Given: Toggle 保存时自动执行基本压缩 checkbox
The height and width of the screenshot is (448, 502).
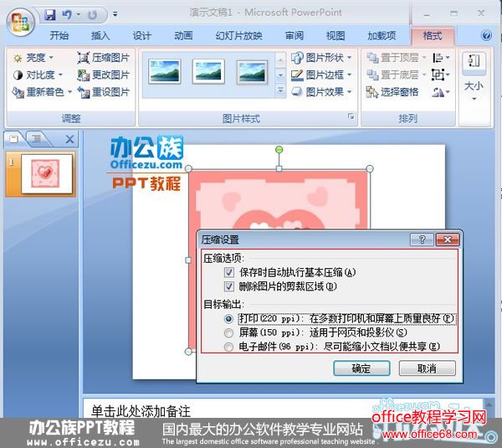Looking at the screenshot, I should click(228, 272).
